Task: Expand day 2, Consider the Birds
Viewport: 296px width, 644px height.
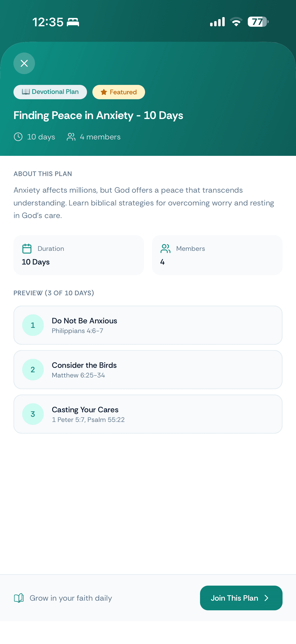Action: click(148, 370)
